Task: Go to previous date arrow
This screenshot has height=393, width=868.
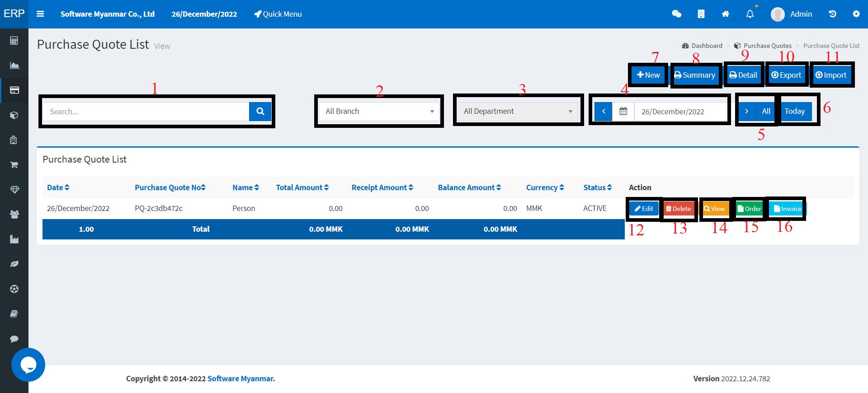Action: [603, 111]
